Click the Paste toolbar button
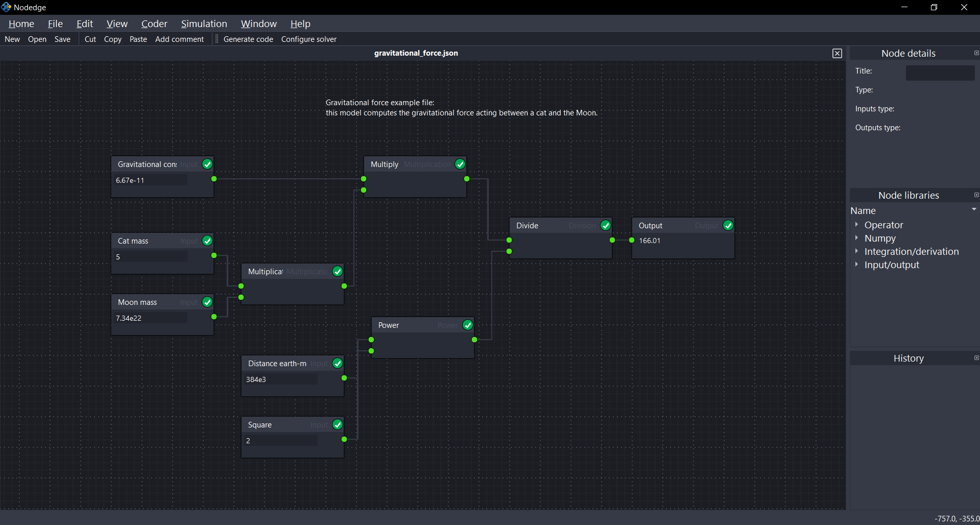 click(x=138, y=39)
